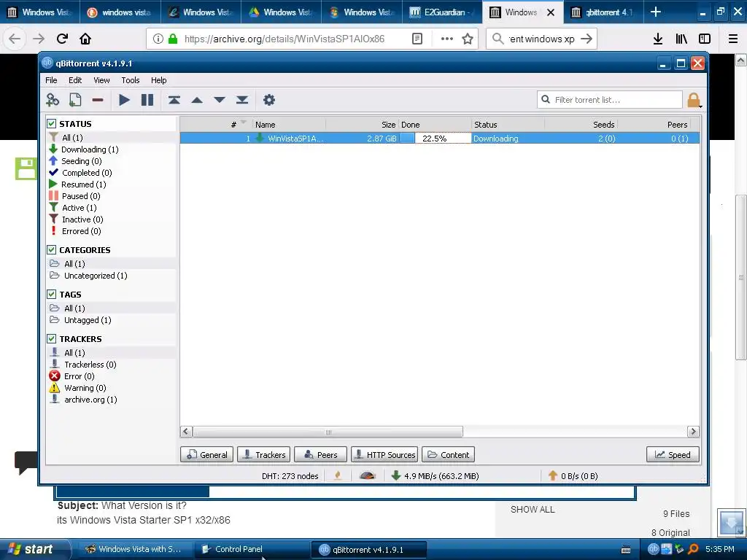Click the connection status flame icon
Viewport: 747px width, 560px height.
(x=338, y=475)
